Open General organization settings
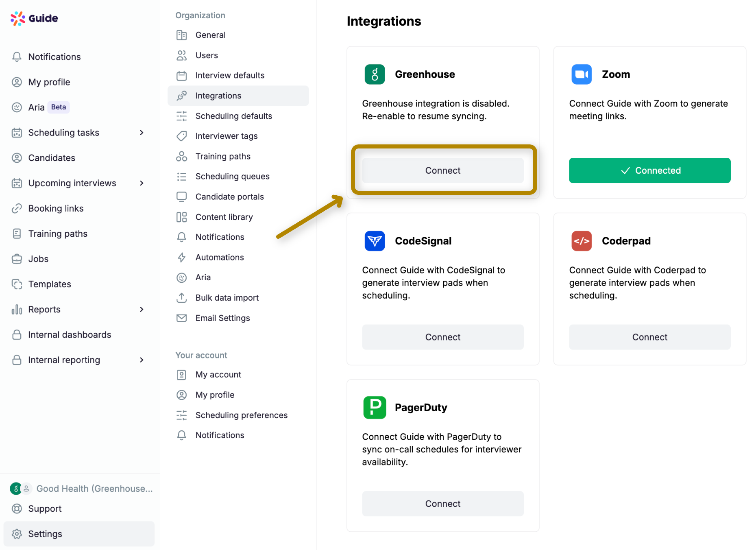 pyautogui.click(x=238, y=35)
